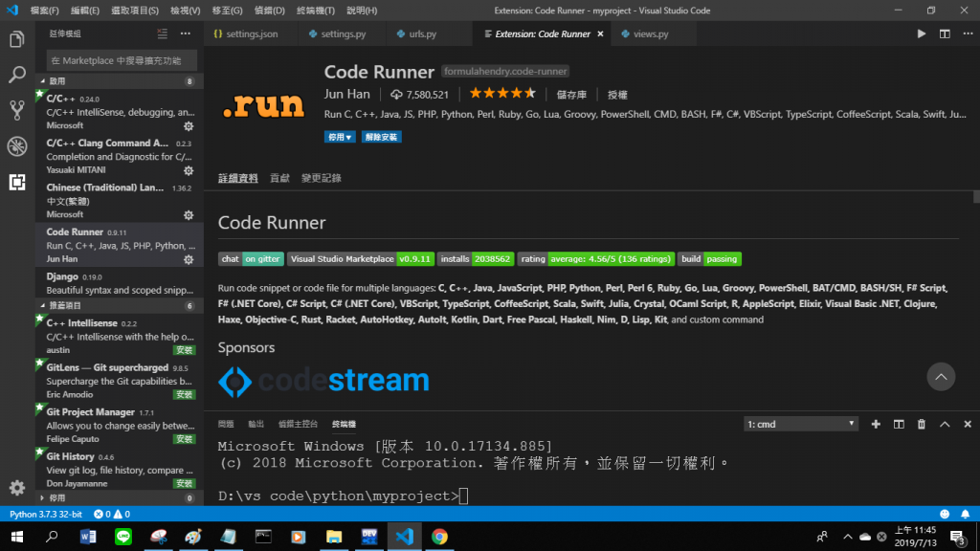Open Chrome from the Windows taskbar
The width and height of the screenshot is (980, 551).
439,537
